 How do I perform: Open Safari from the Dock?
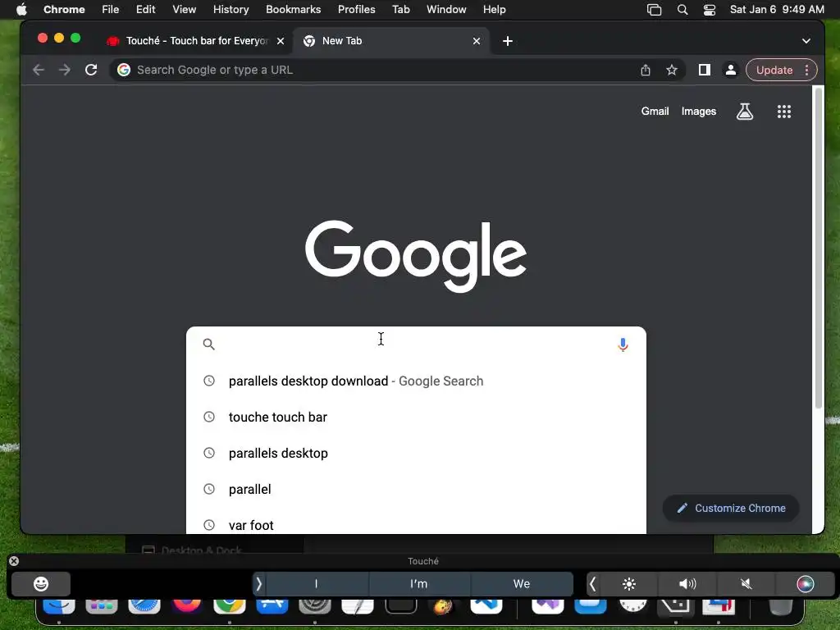point(144,606)
